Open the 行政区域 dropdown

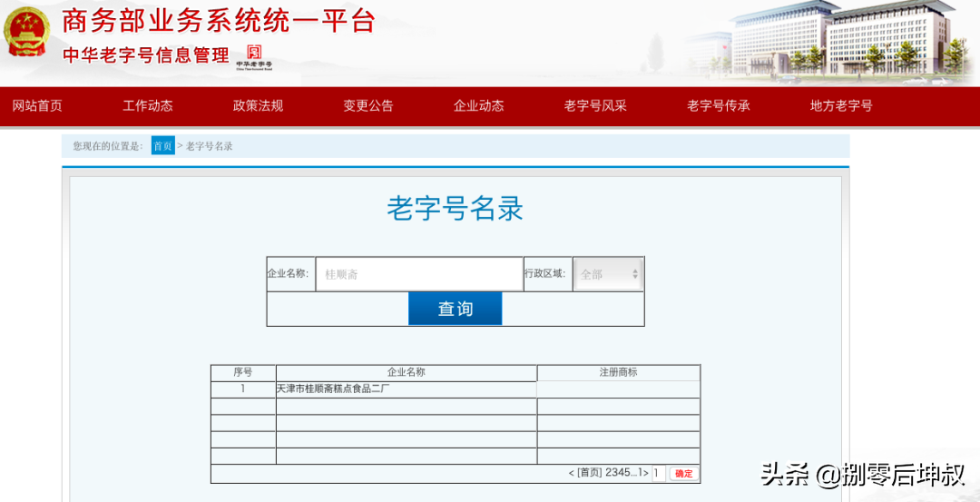click(608, 274)
